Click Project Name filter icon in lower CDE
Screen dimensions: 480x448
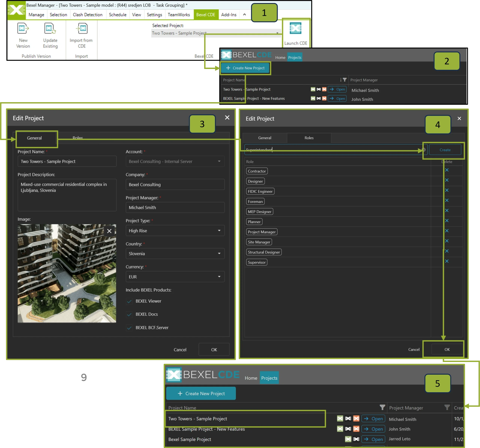tap(382, 407)
